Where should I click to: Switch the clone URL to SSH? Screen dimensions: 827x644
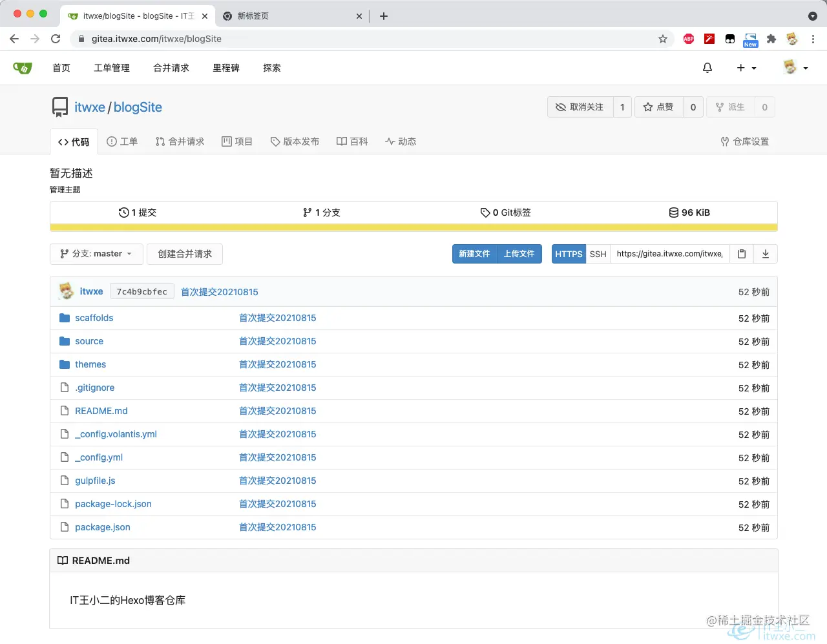click(x=598, y=253)
